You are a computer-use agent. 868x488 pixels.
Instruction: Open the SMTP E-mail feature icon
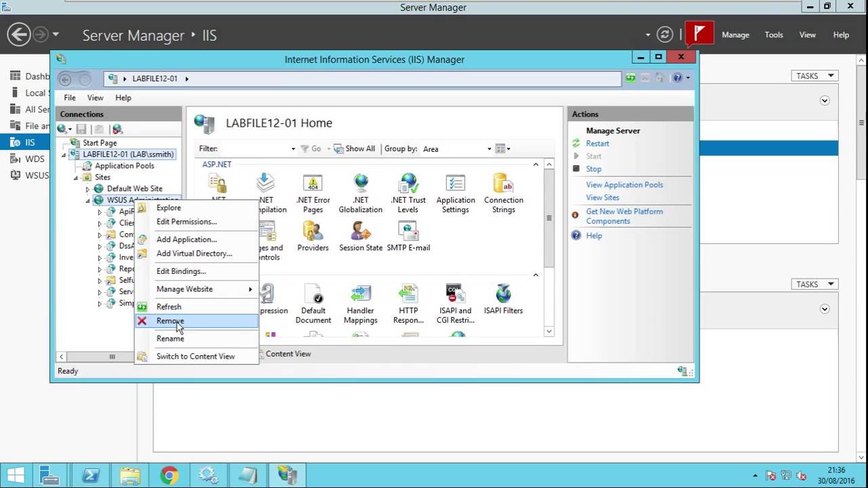[x=408, y=236]
